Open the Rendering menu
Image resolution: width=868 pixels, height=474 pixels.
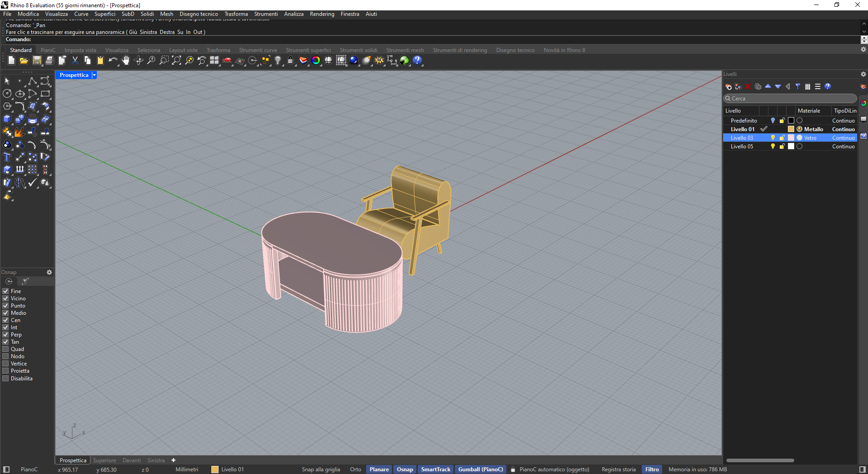322,14
